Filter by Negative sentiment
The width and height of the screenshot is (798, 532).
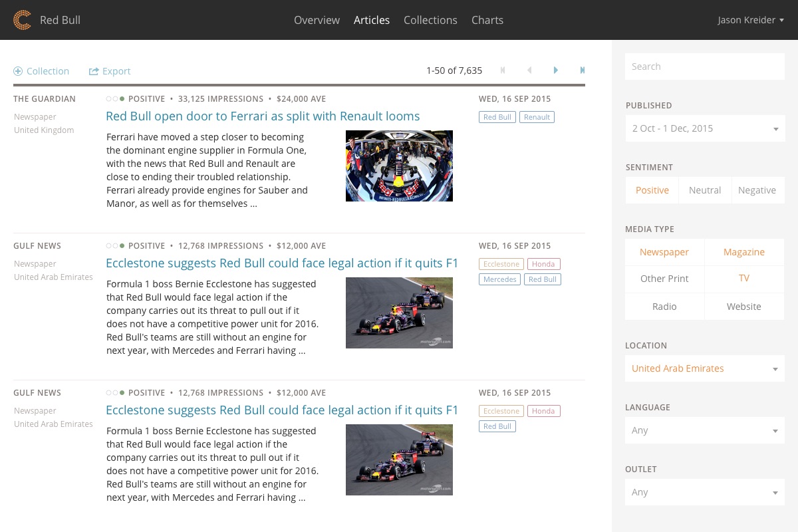click(757, 190)
